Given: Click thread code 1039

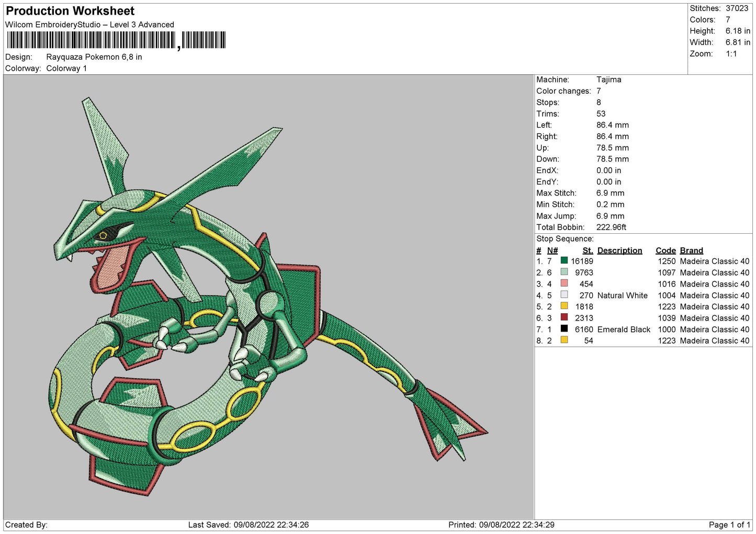Looking at the screenshot, I should [x=667, y=318].
